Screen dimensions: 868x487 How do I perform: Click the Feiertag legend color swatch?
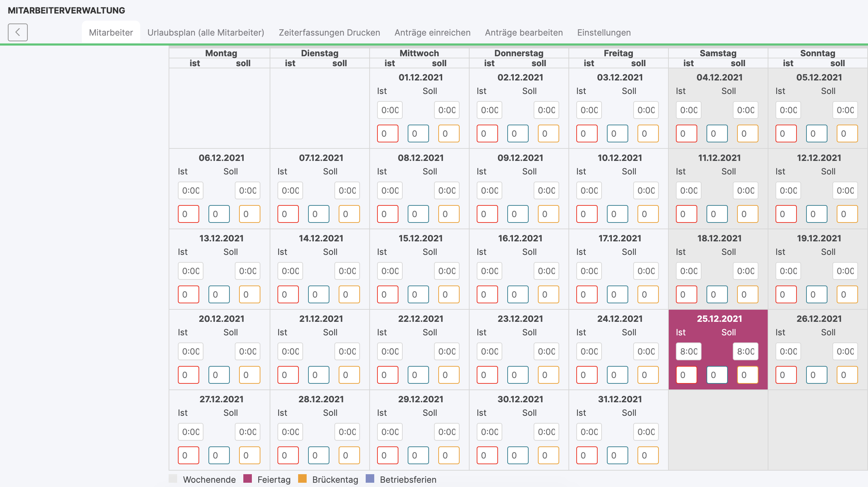coord(248,478)
